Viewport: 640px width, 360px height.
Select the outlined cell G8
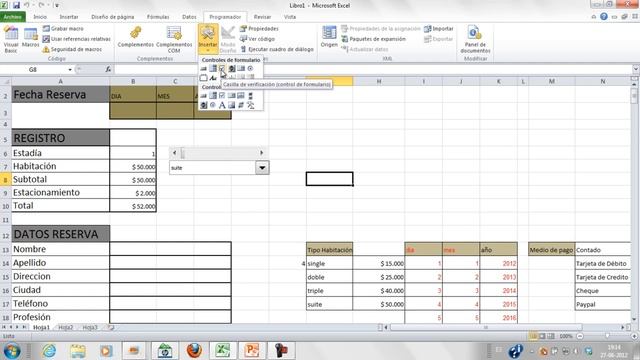pos(329,179)
